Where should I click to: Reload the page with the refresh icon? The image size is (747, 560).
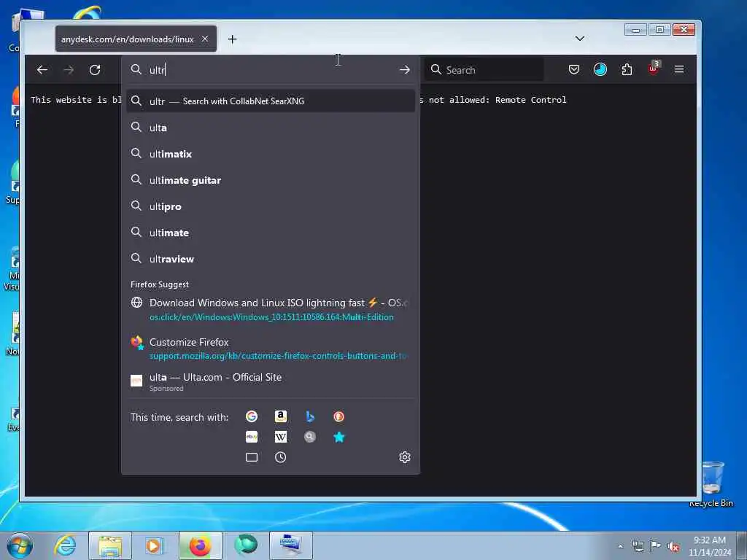click(95, 70)
